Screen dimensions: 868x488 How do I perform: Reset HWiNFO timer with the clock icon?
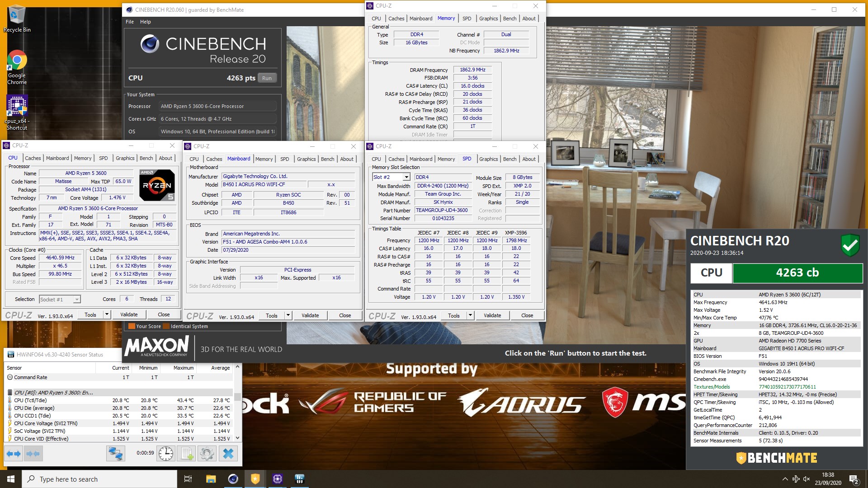point(166,453)
